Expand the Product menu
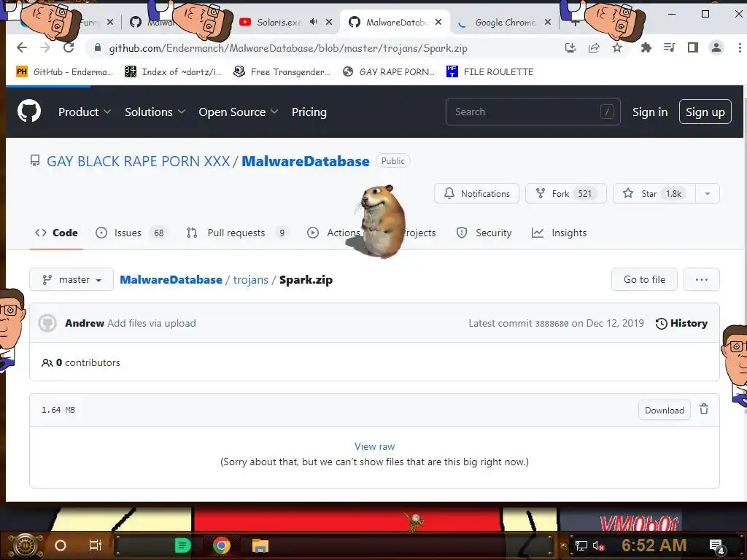This screenshot has height=560, width=747. click(85, 112)
